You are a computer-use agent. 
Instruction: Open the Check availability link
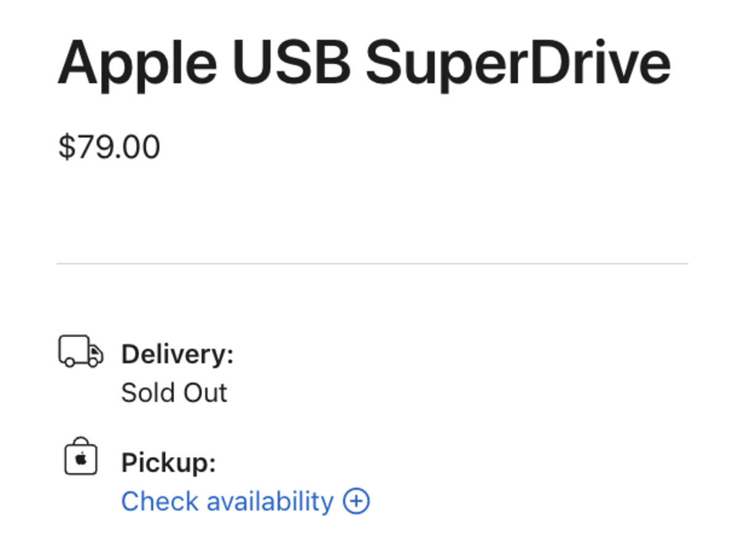click(245, 501)
